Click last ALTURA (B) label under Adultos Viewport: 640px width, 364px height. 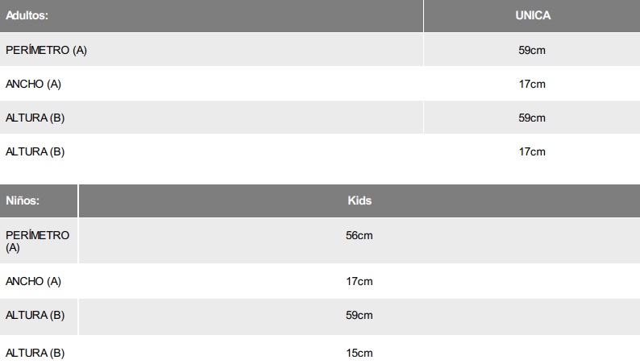tap(35, 151)
